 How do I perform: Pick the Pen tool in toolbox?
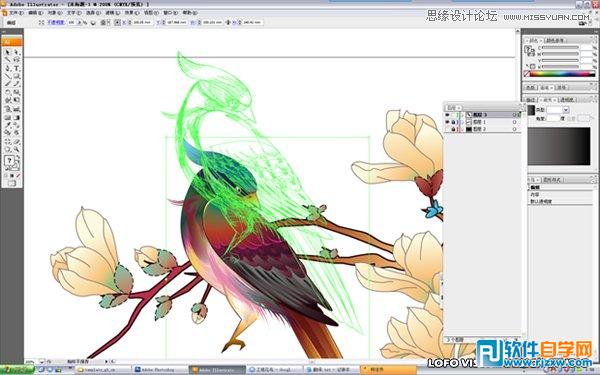coord(7,68)
